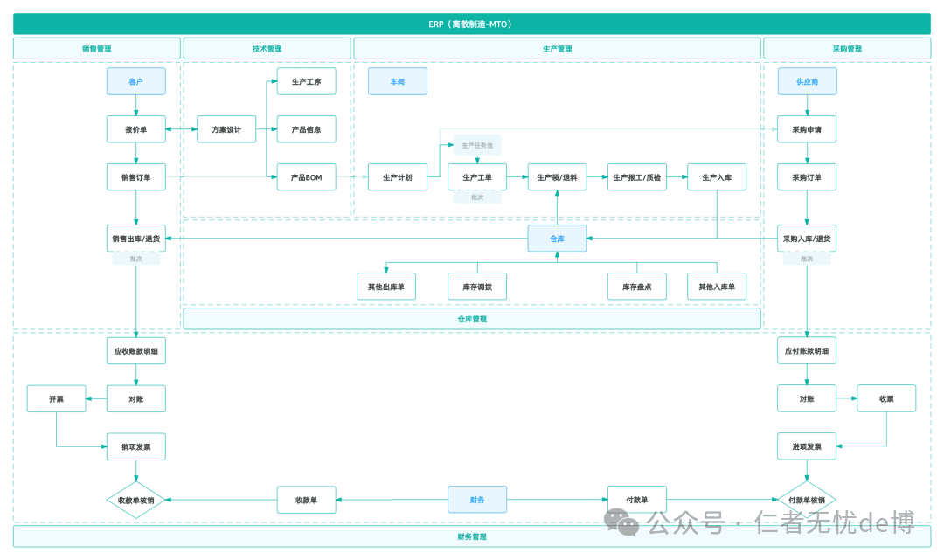Screen dimensions: 944x560
Task: Click the 仓库管理 section bar
Action: pyautogui.click(x=472, y=319)
